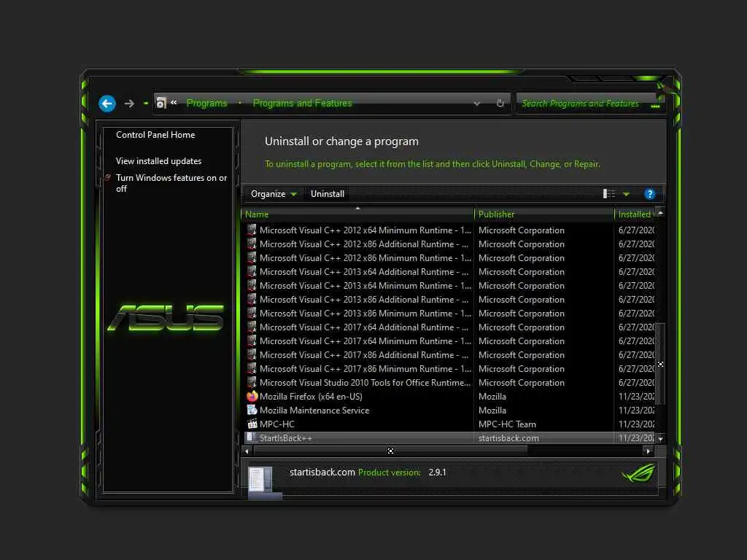This screenshot has height=560, width=747.
Task: Select Visual C++ 2017 x86 Minimum Runtime icon
Action: click(x=252, y=368)
